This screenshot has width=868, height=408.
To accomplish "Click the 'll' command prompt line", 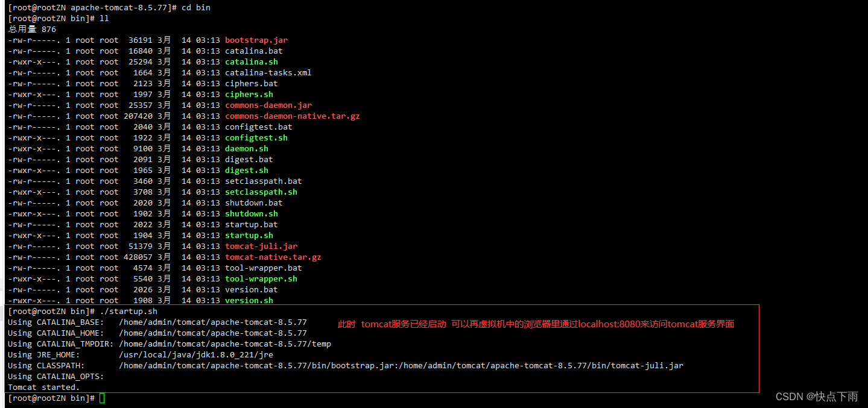I will pyautogui.click(x=59, y=18).
